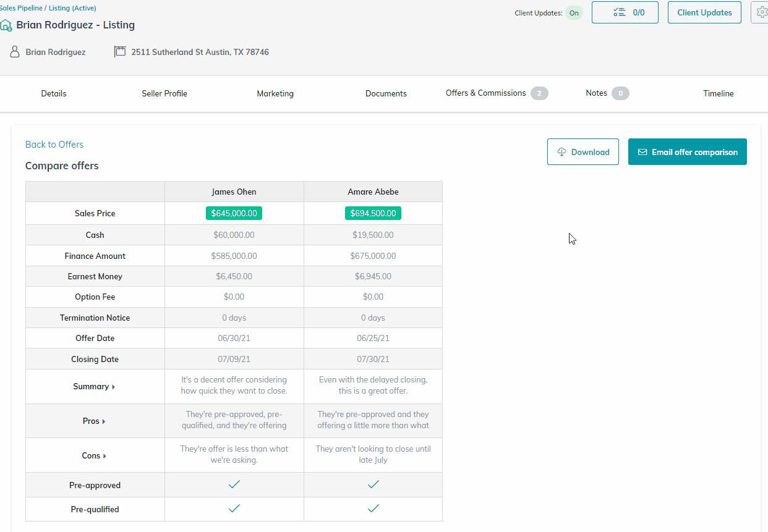
Task: Click the checklist icon in the 0/0 button
Action: coord(619,12)
